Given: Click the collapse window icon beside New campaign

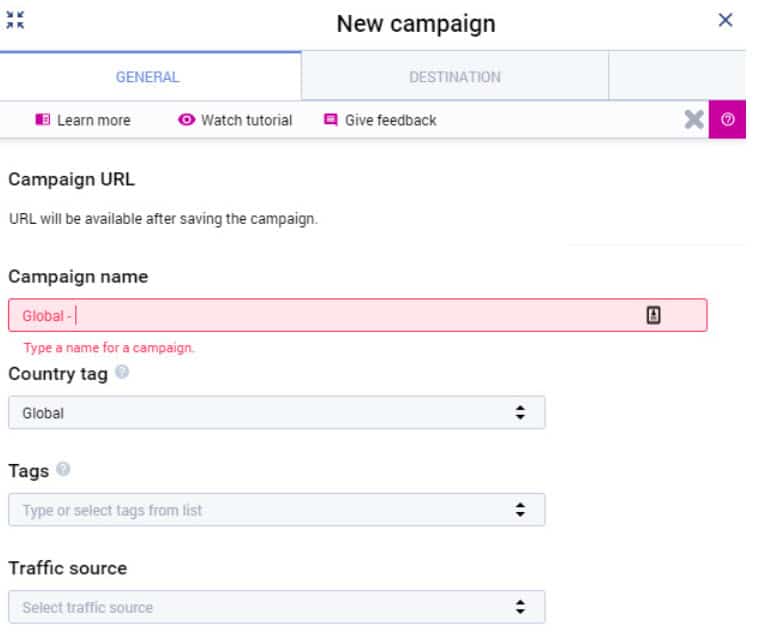Looking at the screenshot, I should click(15, 21).
